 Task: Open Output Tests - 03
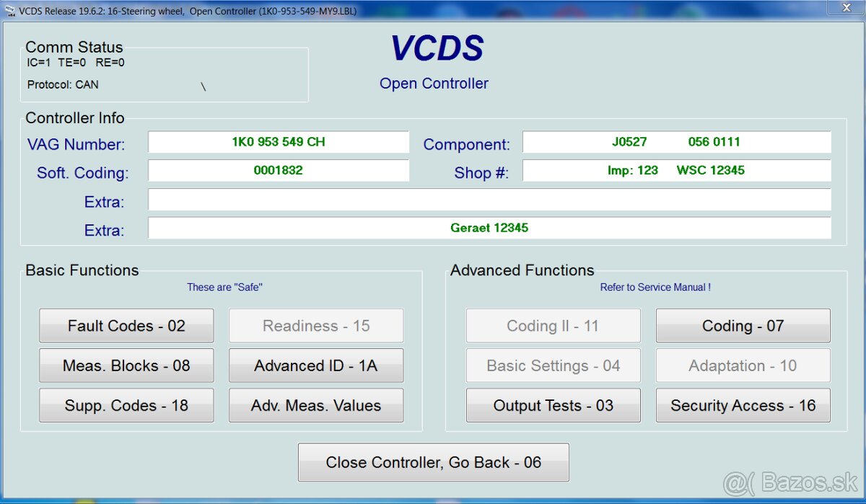click(x=553, y=405)
